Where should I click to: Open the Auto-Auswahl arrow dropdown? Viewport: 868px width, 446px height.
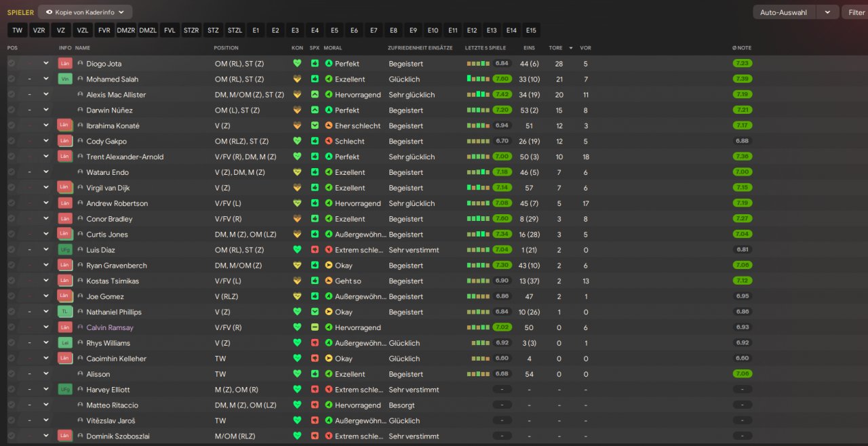coord(827,12)
